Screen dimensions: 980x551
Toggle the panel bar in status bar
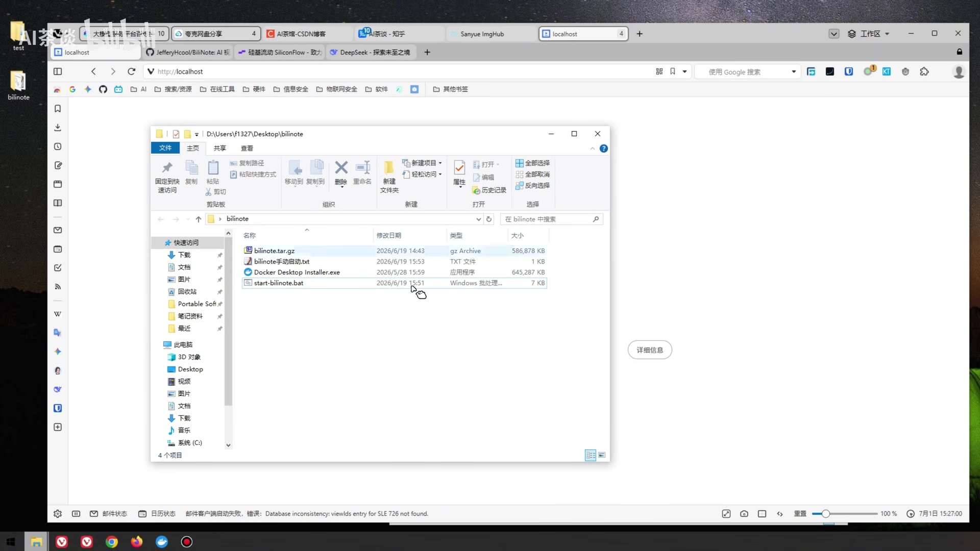pyautogui.click(x=76, y=514)
